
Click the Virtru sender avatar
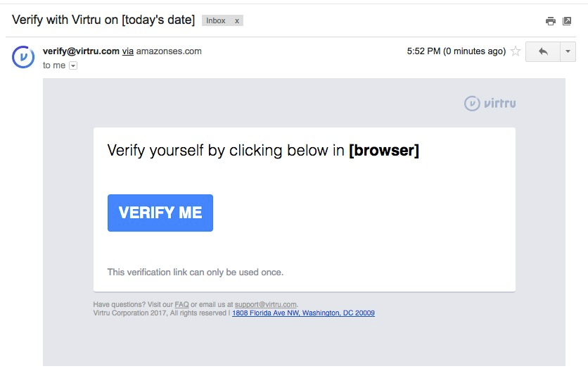coord(23,57)
